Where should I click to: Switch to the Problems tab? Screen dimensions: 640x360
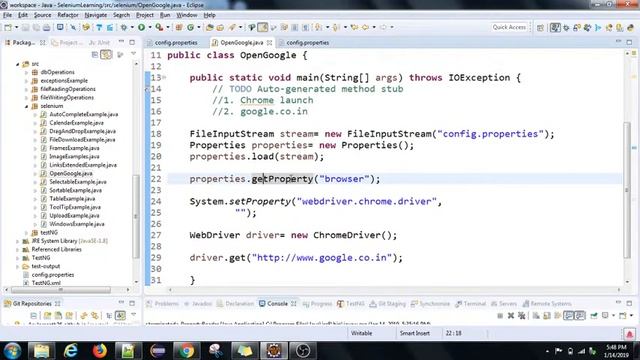162,304
